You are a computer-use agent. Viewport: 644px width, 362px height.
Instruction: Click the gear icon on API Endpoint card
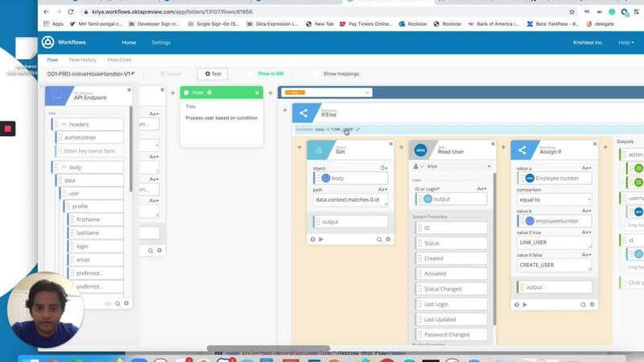coord(126,303)
